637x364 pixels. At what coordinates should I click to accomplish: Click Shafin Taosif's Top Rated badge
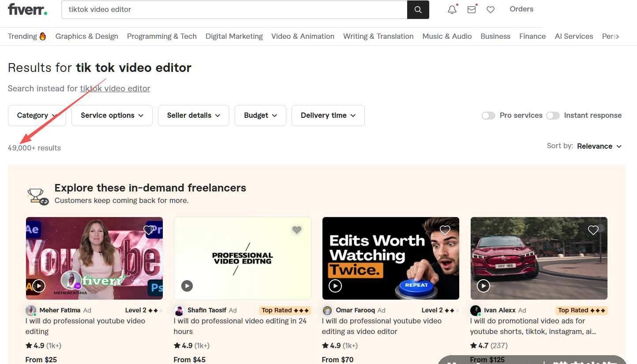pos(285,310)
